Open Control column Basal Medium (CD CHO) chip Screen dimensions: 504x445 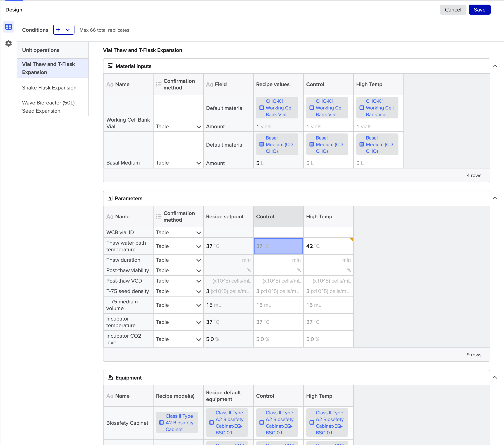click(x=327, y=145)
